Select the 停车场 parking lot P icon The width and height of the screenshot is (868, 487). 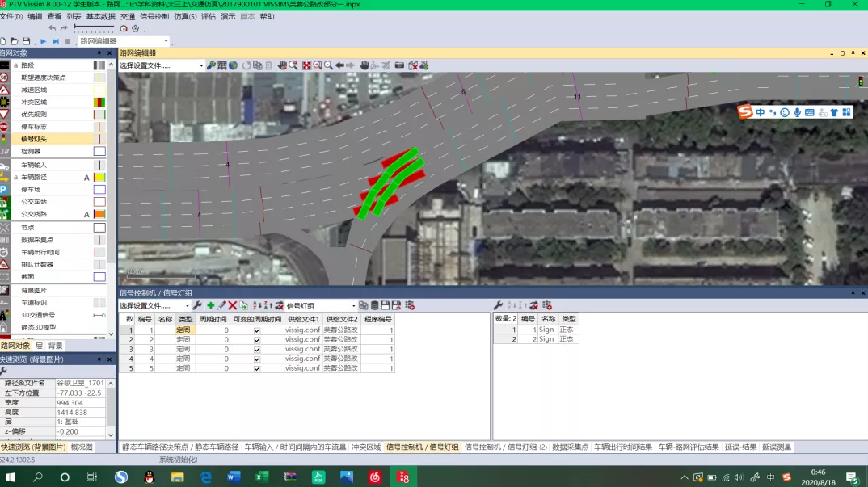coord(4,189)
